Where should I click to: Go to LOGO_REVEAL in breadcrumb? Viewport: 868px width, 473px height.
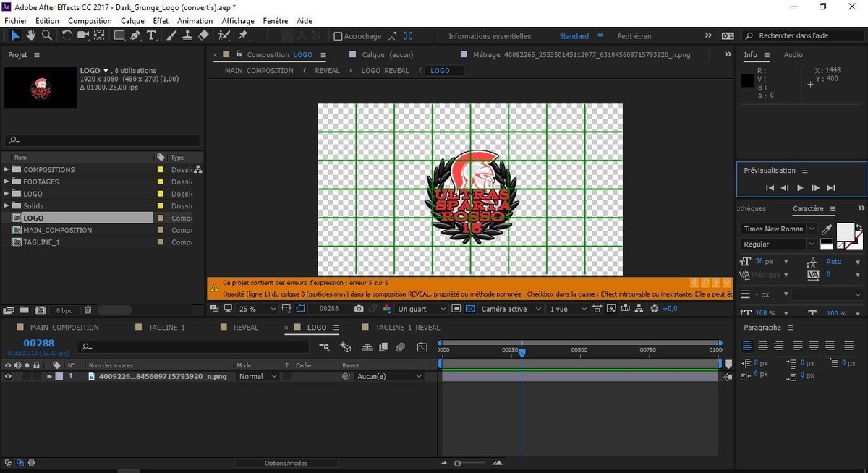385,71
